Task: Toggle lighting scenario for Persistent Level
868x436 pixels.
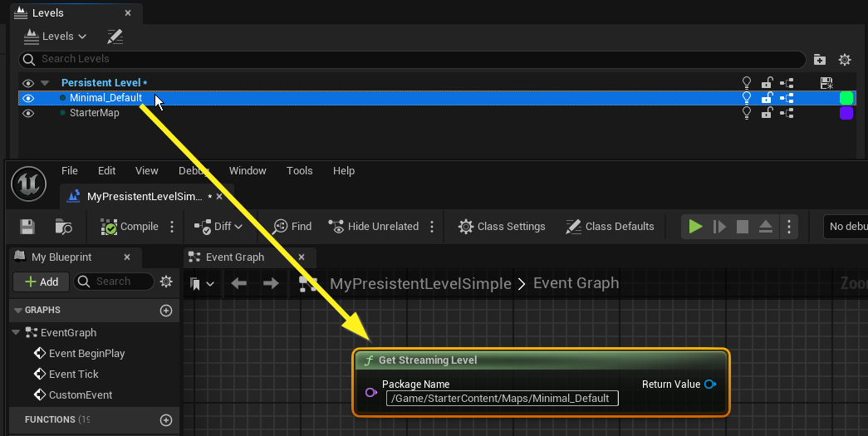Action: click(746, 83)
